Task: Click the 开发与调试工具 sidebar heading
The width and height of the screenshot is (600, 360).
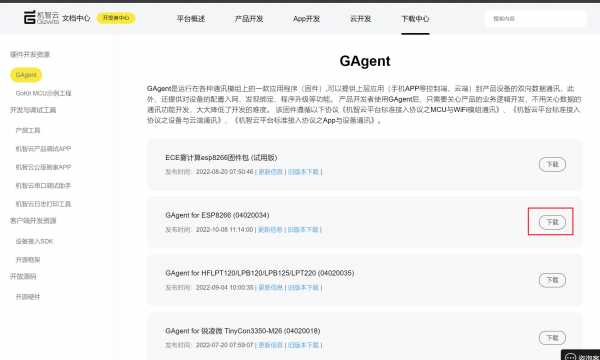Action: [x=33, y=110]
